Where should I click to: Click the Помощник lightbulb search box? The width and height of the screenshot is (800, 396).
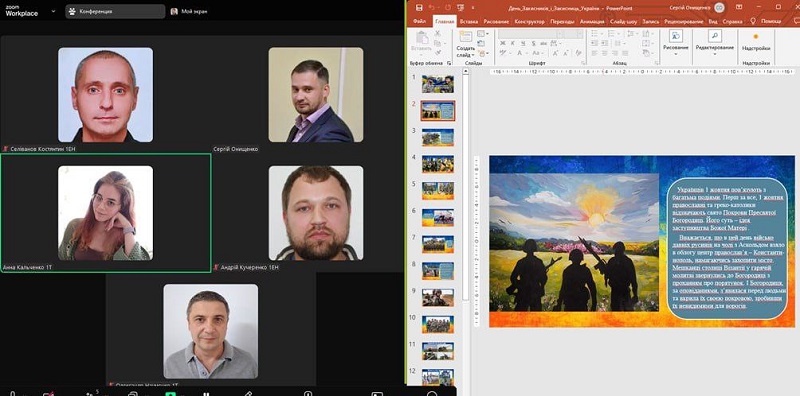766,21
